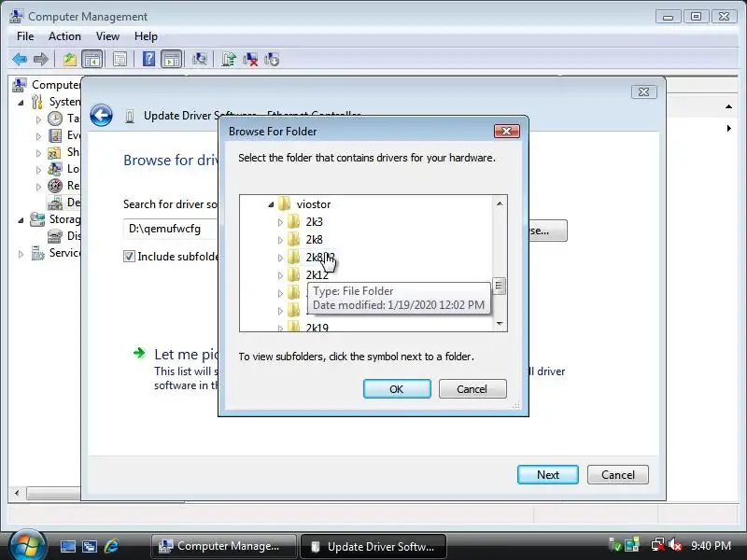
Task: Click Update Driver Software taskbar button
Action: 373,546
